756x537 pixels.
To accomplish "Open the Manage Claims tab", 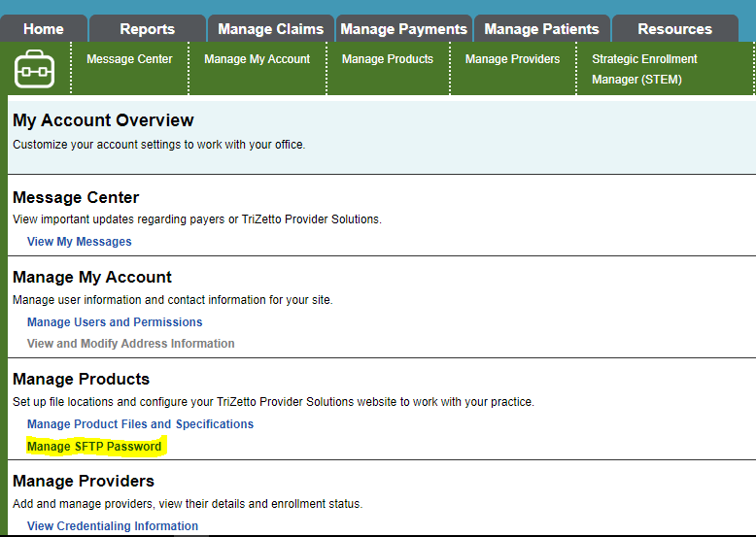I will coord(270,28).
